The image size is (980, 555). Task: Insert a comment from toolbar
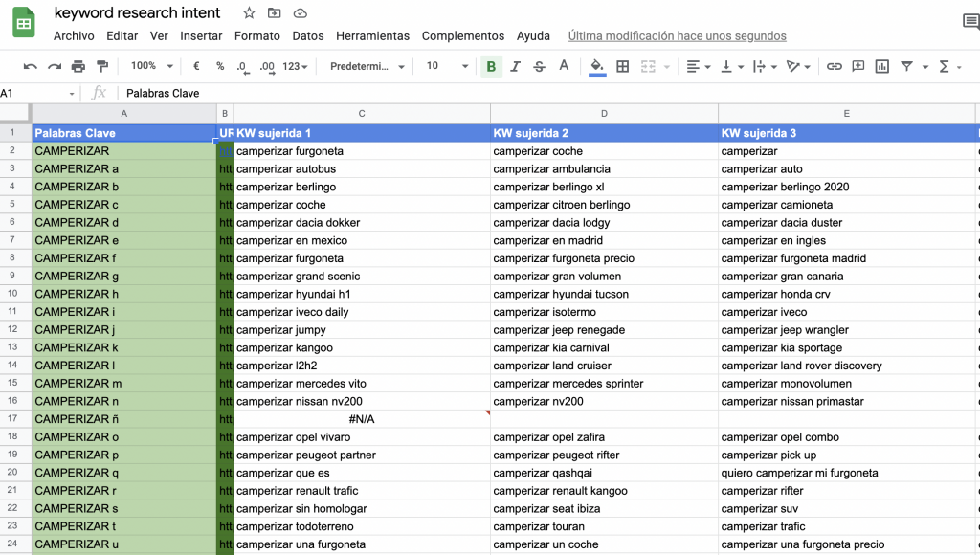[x=858, y=66]
